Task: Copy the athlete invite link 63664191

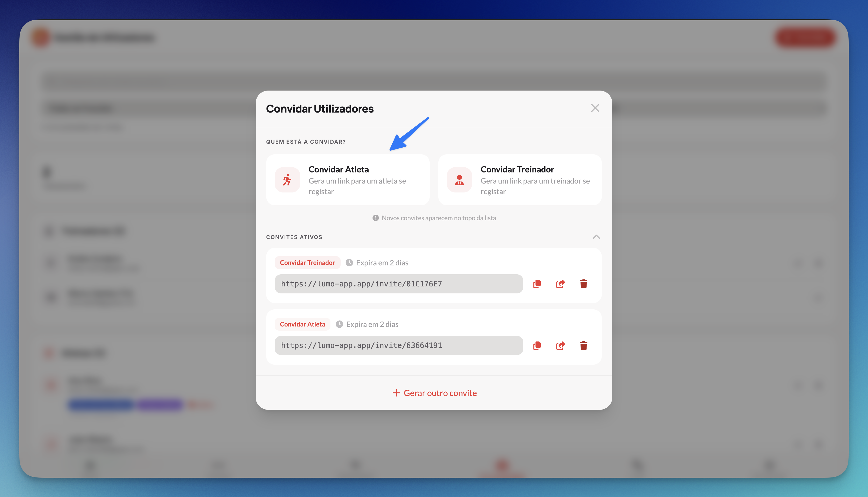Action: click(x=537, y=345)
